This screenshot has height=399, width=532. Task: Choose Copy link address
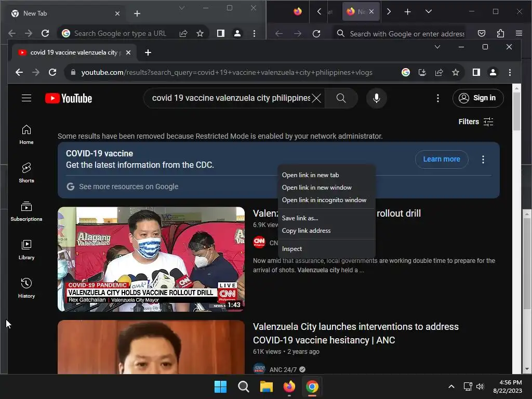(326, 231)
